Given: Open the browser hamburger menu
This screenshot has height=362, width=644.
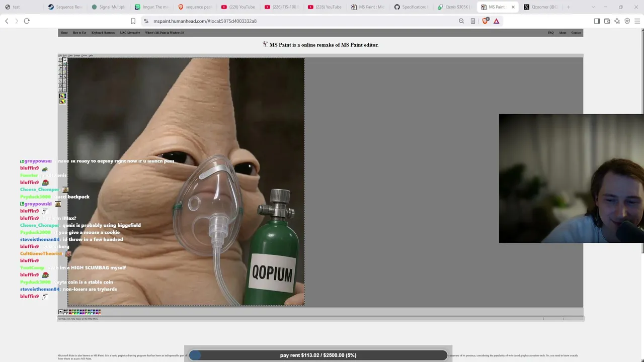Looking at the screenshot, I should pos(637,21).
